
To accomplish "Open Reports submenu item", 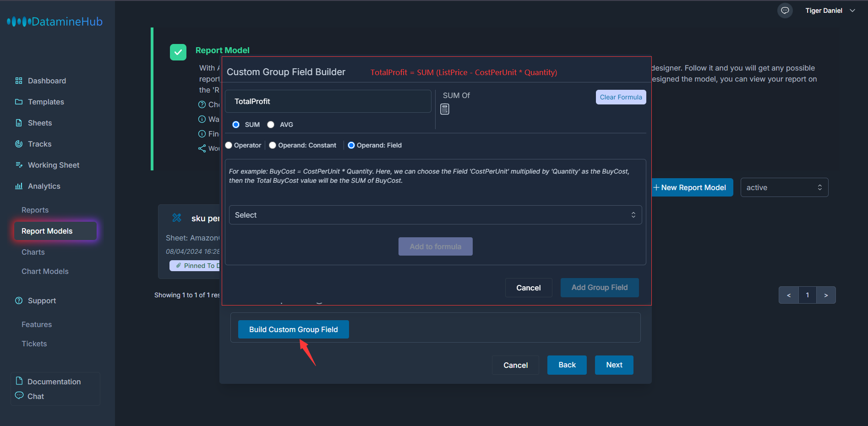I will pos(35,210).
